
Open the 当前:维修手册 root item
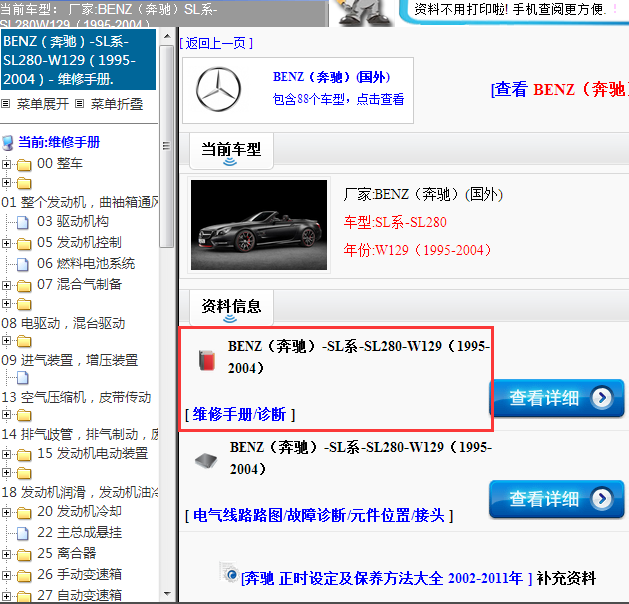(x=59, y=142)
